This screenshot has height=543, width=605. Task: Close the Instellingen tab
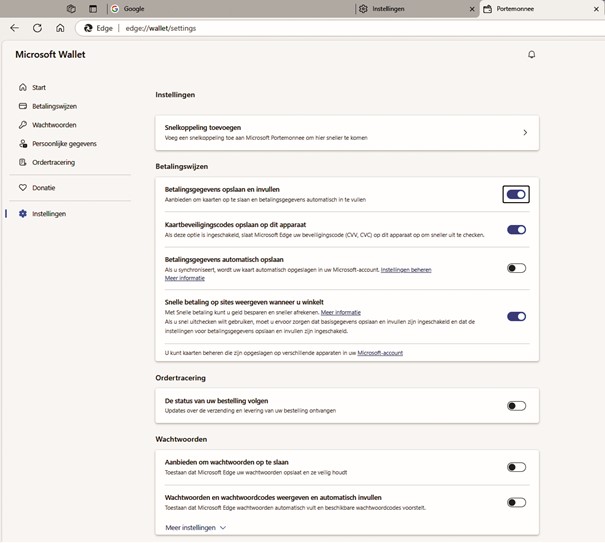point(472,9)
